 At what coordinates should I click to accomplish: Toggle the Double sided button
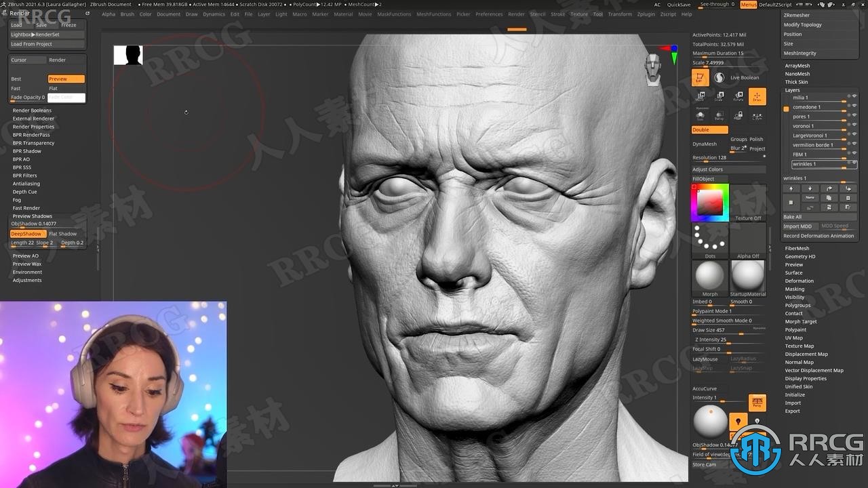point(709,130)
